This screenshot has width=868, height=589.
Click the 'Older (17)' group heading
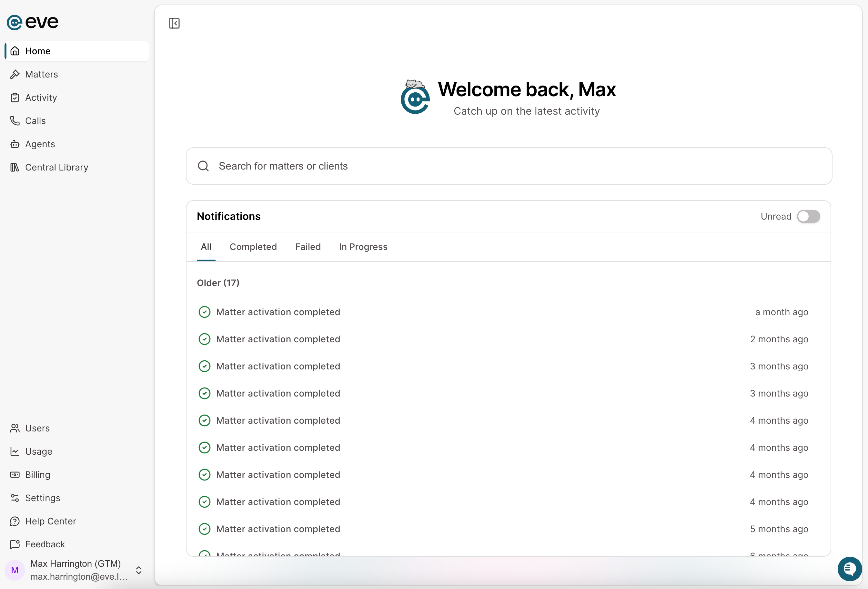(x=218, y=283)
